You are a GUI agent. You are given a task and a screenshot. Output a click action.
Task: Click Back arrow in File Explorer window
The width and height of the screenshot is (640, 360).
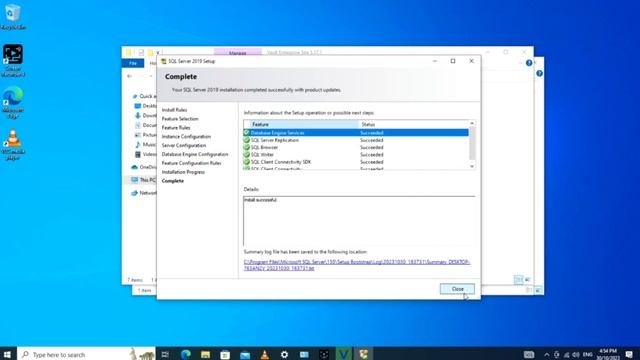129,76
